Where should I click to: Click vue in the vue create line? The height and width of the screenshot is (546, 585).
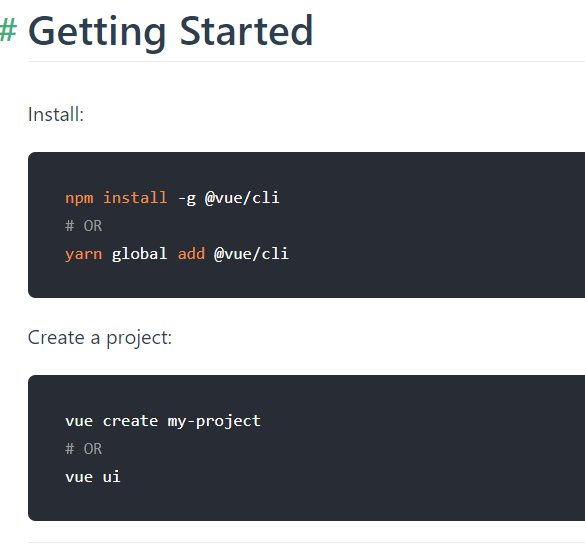pyautogui.click(x=79, y=421)
